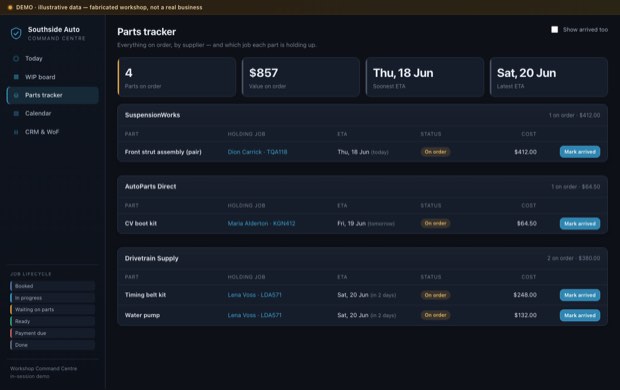Mark Front strut assembly as arrived

pyautogui.click(x=580, y=152)
